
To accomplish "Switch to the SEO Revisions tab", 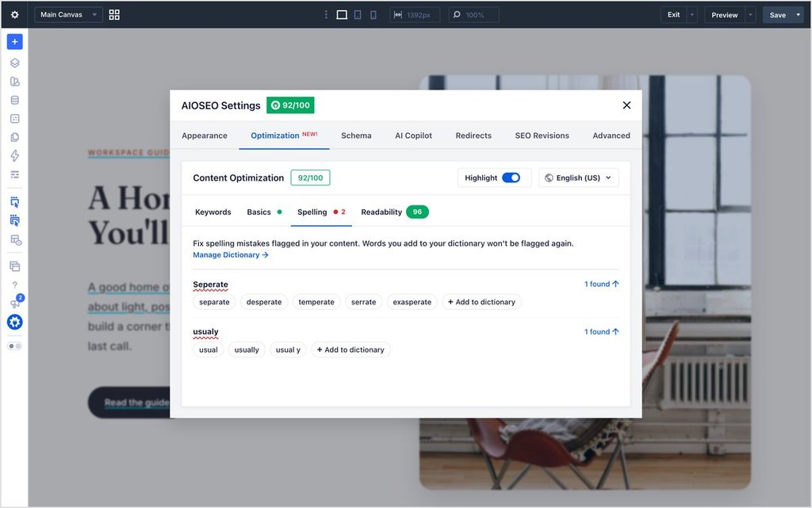I will coord(542,136).
